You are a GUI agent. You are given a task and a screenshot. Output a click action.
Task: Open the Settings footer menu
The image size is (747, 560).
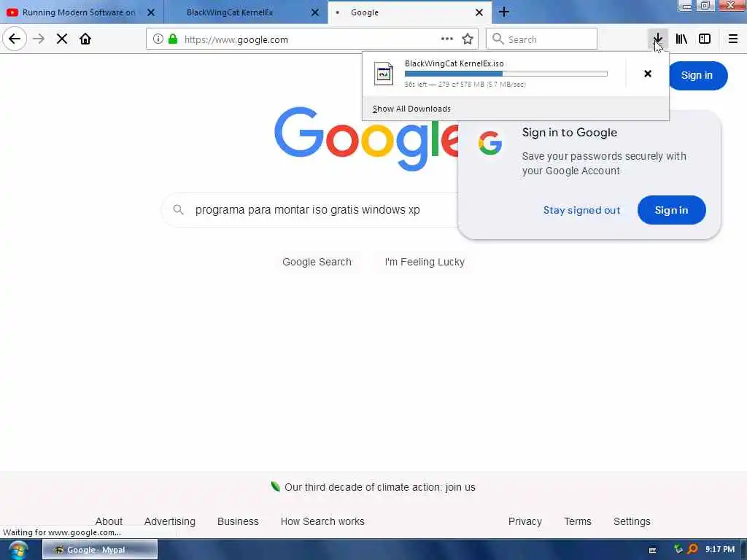click(x=632, y=521)
